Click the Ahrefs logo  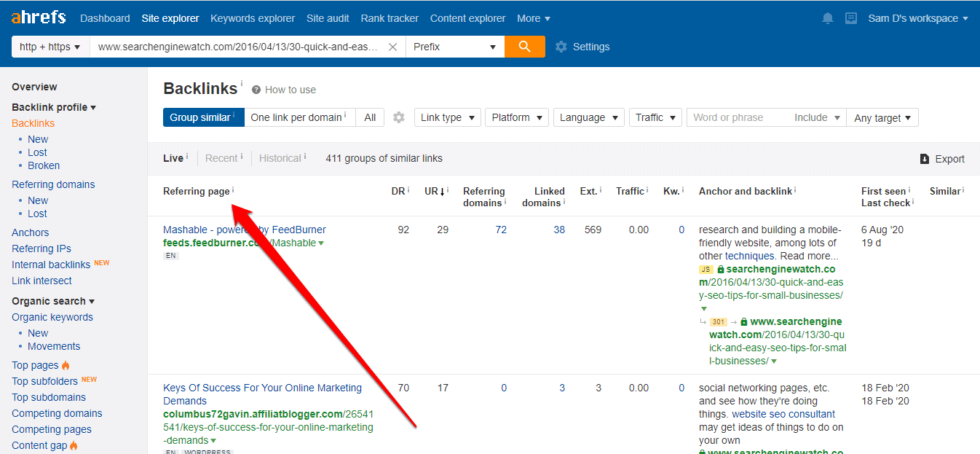coord(39,17)
